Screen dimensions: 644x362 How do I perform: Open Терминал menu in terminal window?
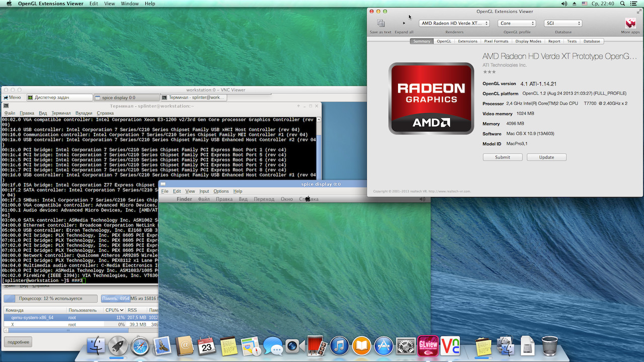tap(61, 113)
